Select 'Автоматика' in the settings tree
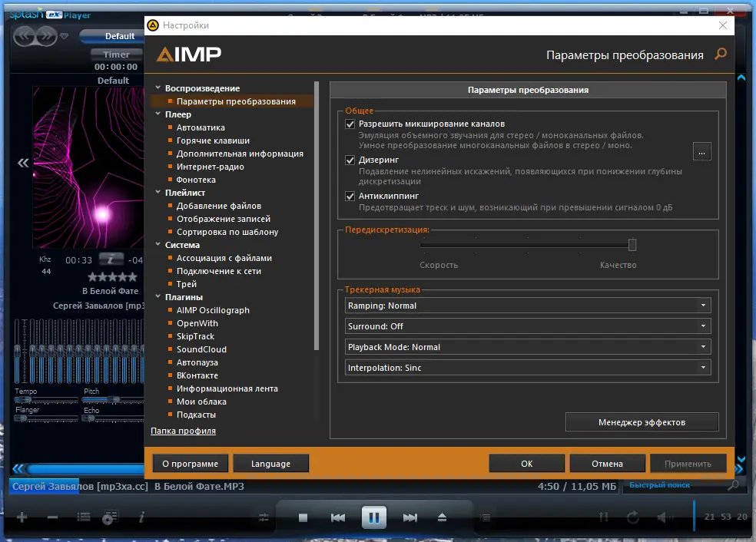Image resolution: width=756 pixels, height=542 pixels. tap(201, 127)
